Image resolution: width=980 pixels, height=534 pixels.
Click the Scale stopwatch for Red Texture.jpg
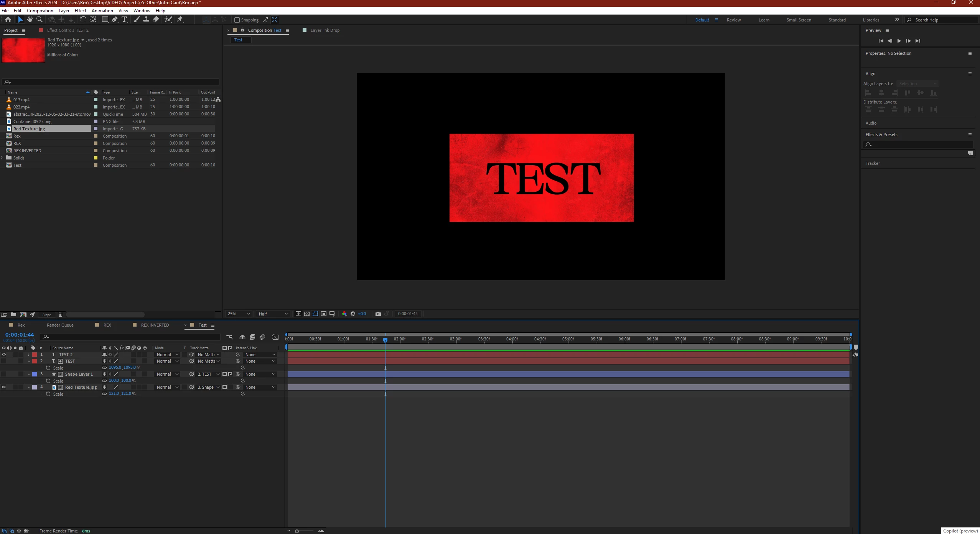point(48,394)
